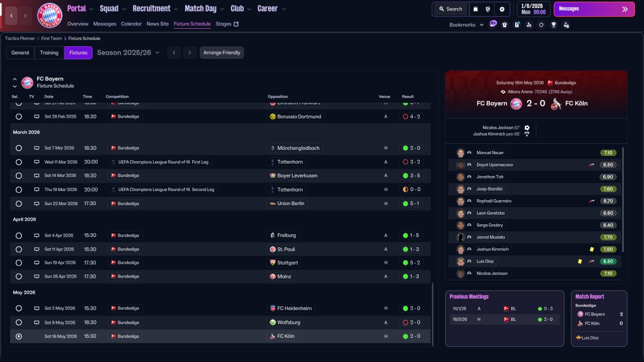Open the Calendar sub-tab
The image size is (644, 362).
point(131,24)
